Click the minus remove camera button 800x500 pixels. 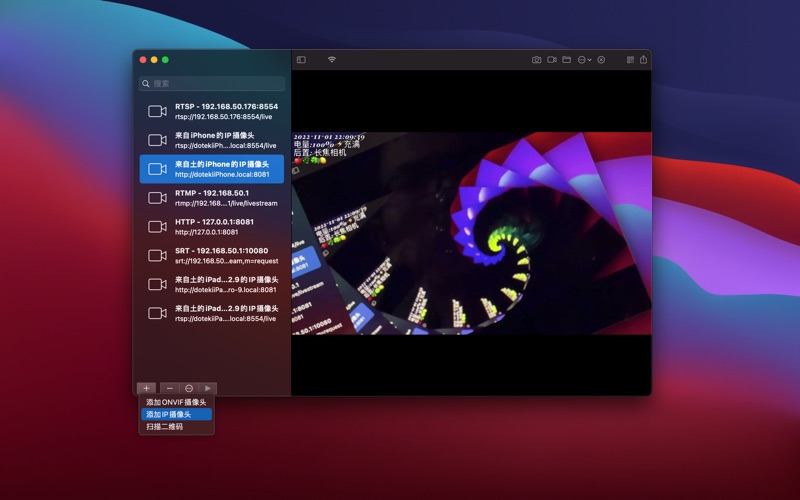(169, 388)
